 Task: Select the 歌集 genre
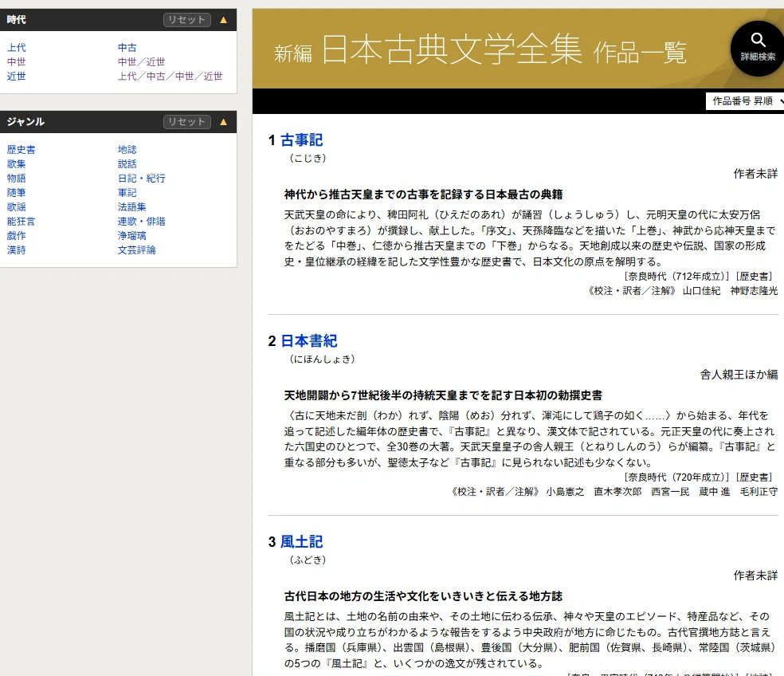[17, 163]
